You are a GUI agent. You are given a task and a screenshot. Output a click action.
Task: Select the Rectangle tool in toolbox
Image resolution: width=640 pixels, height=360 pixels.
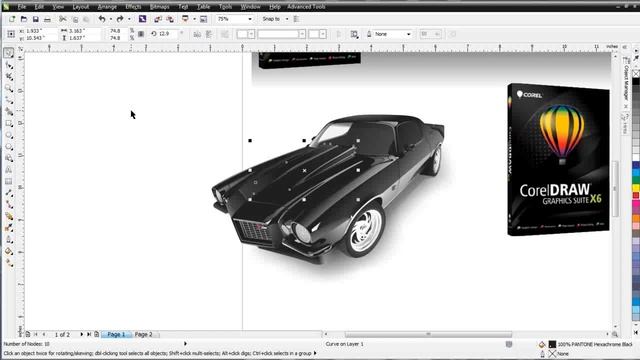9,123
